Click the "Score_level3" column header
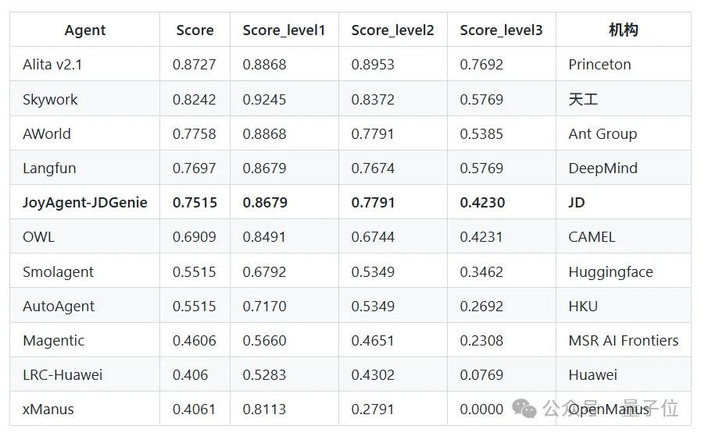This screenshot has height=436, width=701. tap(501, 30)
